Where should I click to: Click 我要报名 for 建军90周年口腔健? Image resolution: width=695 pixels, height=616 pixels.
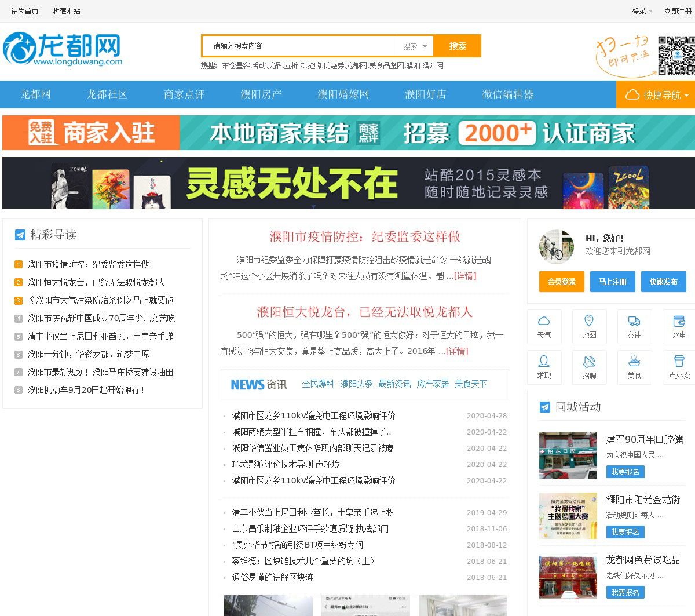(x=625, y=472)
